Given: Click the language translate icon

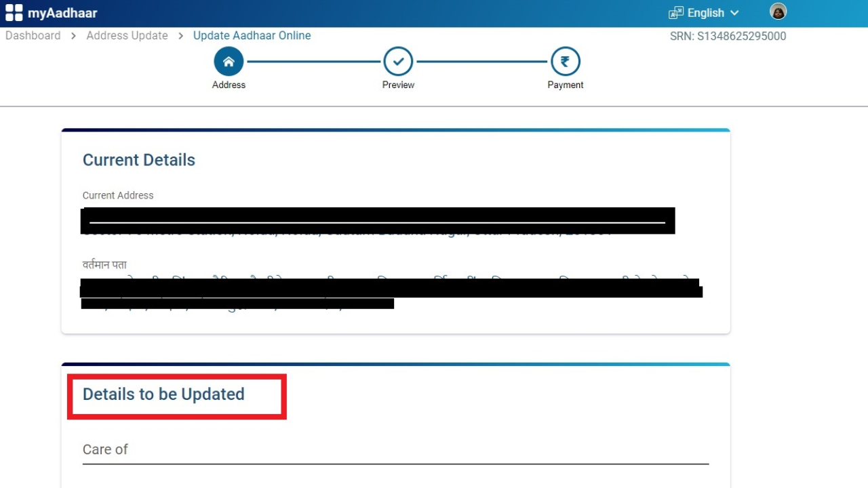Looking at the screenshot, I should (x=676, y=13).
